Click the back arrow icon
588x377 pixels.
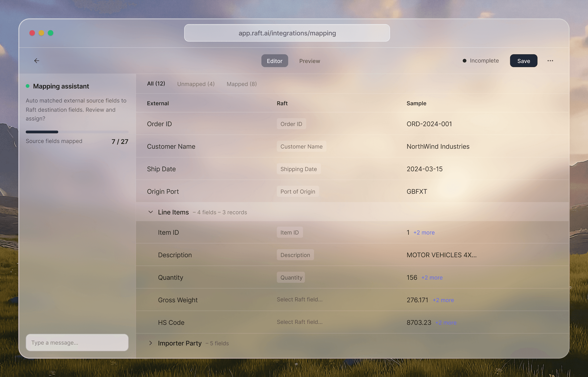click(x=37, y=61)
